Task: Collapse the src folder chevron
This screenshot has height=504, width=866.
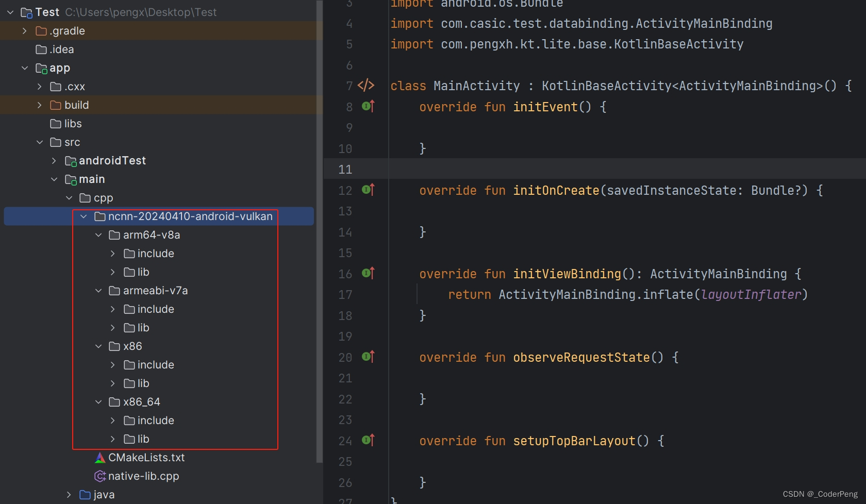Action: tap(40, 142)
